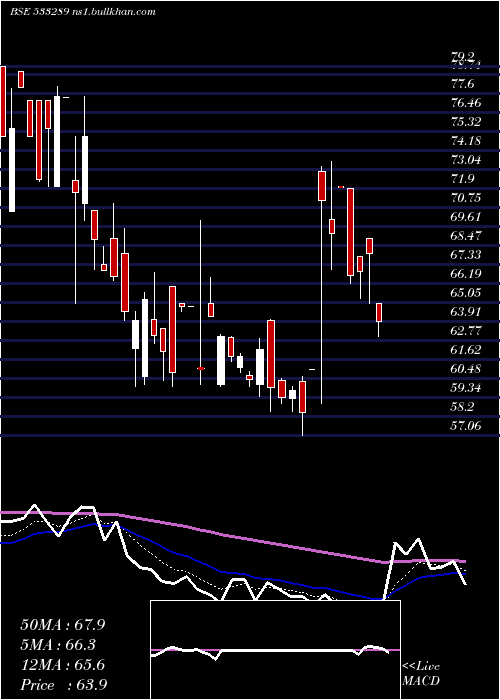
Task: Click the 73.04 price axis label
Action: 466,159
